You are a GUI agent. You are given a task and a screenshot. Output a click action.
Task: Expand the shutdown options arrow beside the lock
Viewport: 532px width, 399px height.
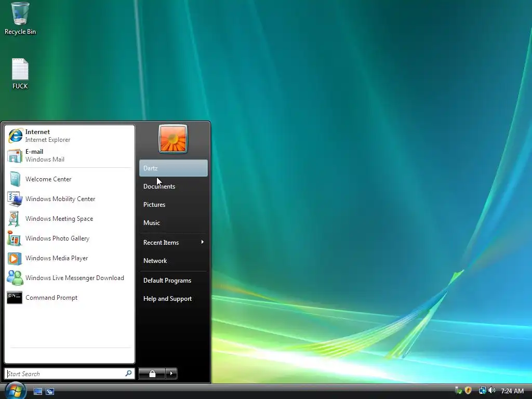(171, 374)
